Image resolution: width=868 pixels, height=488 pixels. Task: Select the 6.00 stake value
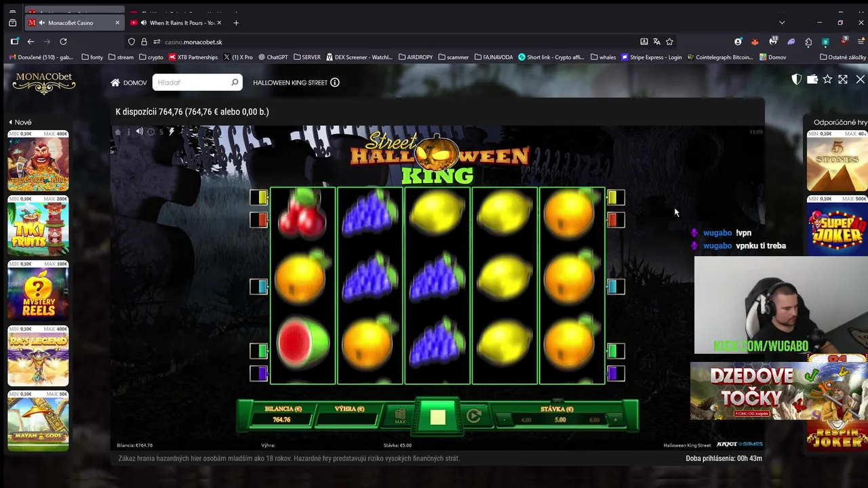(594, 420)
